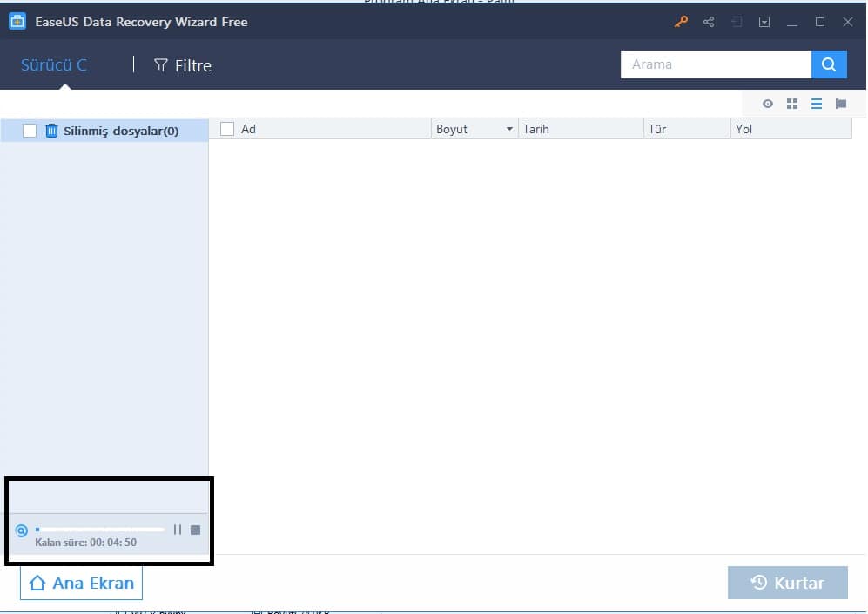Expand the Boyut column dropdown arrow
Image resolution: width=868 pixels, height=614 pixels.
click(509, 129)
